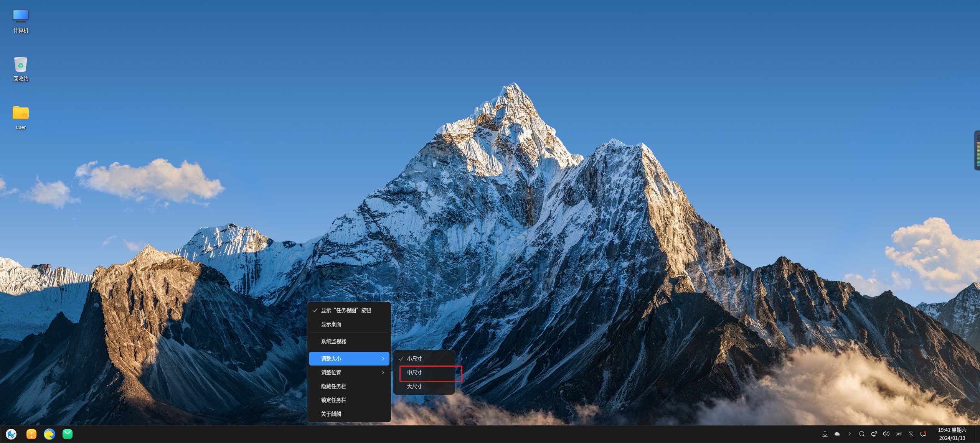The image size is (980, 443).
Task: Open the clock and date display
Action: click(952, 434)
